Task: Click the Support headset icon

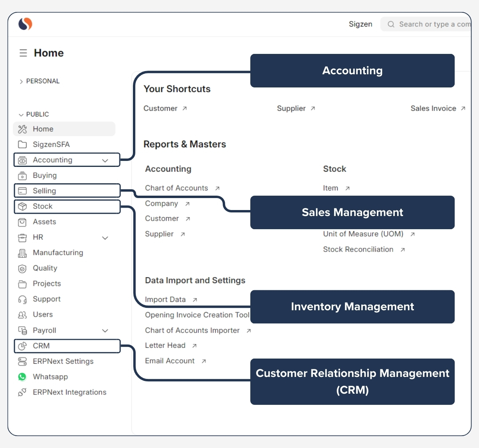Action: [22, 299]
